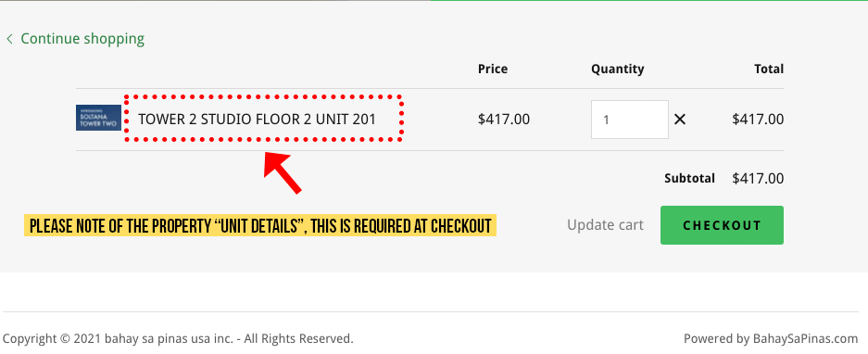Click the copyright bahay sa pinas footer text

click(178, 338)
